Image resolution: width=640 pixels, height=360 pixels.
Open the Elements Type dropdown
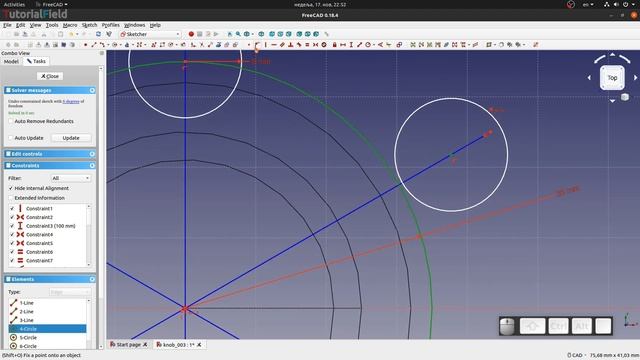[70, 292]
